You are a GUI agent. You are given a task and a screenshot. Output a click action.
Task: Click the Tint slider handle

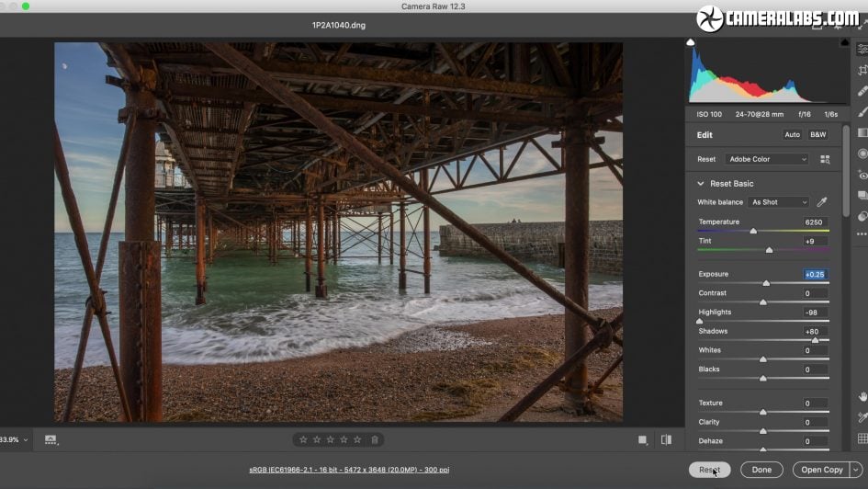[x=769, y=250]
